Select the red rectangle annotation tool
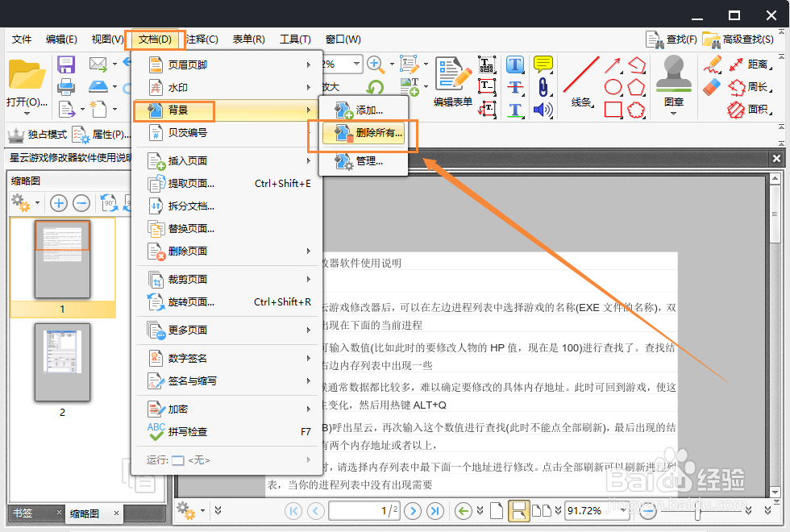Screen dimensions: 790x532 (x=613, y=110)
